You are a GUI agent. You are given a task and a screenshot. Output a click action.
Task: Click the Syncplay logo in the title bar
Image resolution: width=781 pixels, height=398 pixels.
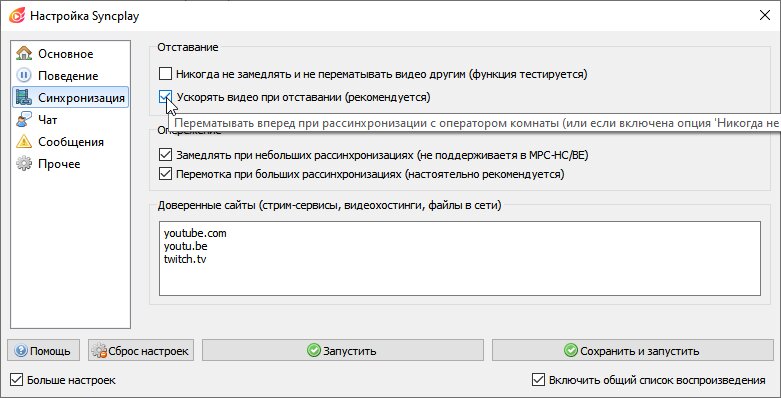(x=16, y=15)
